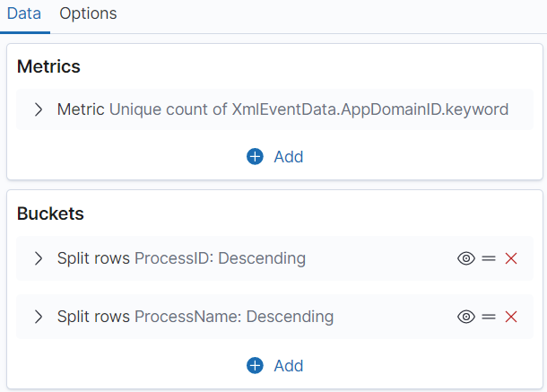Viewport: 547px width, 392px height.
Task: Click the plus icon under Buckets
Action: pyautogui.click(x=255, y=365)
